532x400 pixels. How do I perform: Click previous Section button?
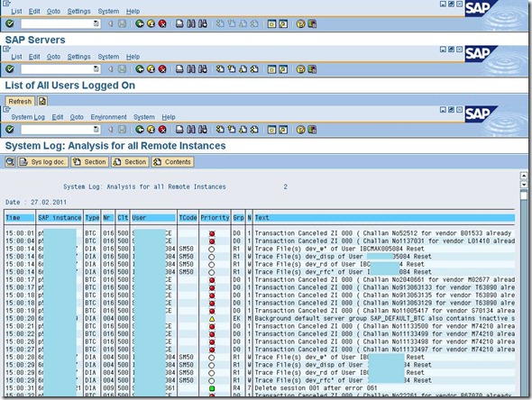click(90, 162)
